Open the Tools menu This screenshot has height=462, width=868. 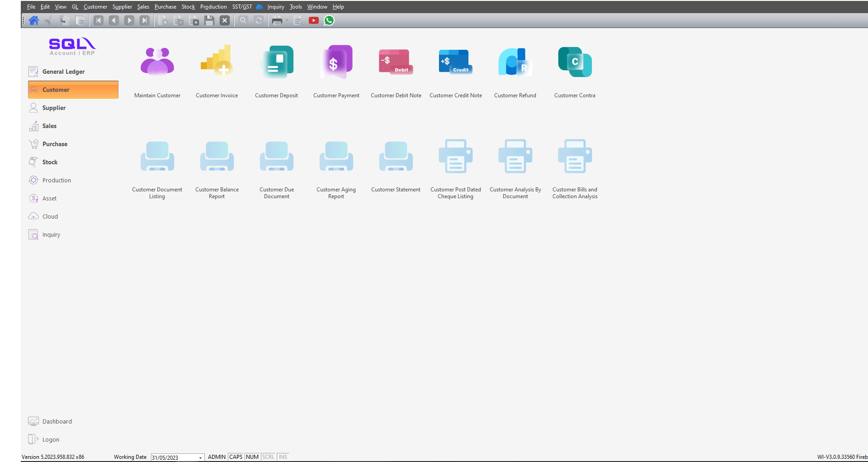tap(296, 7)
